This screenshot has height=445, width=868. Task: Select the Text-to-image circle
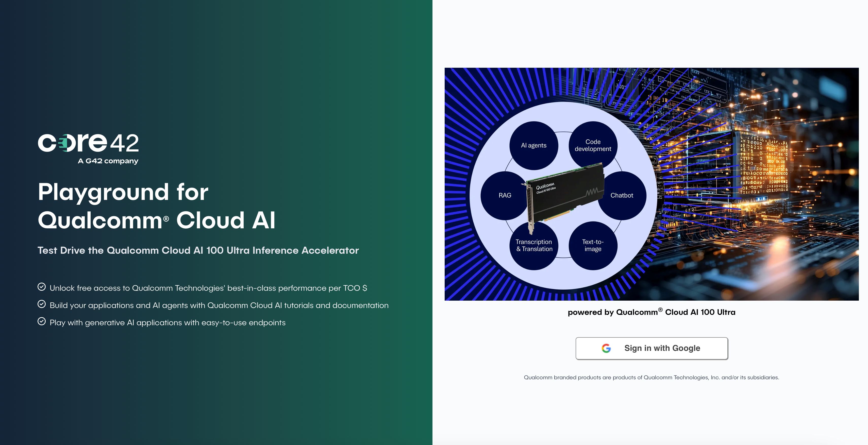593,246
